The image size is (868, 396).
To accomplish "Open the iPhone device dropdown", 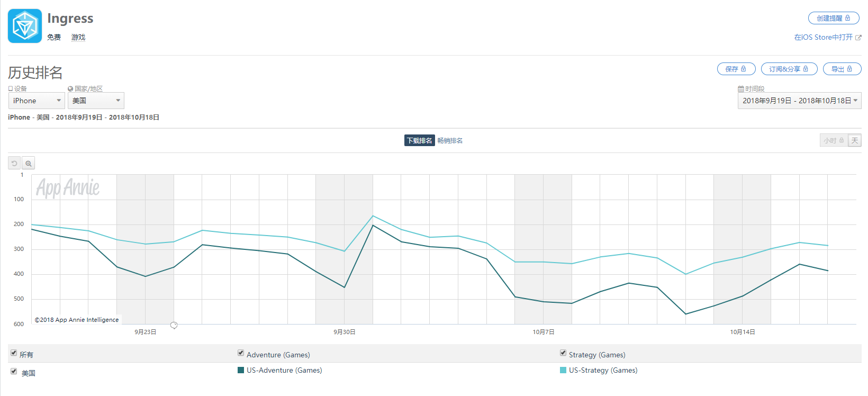I will (x=37, y=101).
